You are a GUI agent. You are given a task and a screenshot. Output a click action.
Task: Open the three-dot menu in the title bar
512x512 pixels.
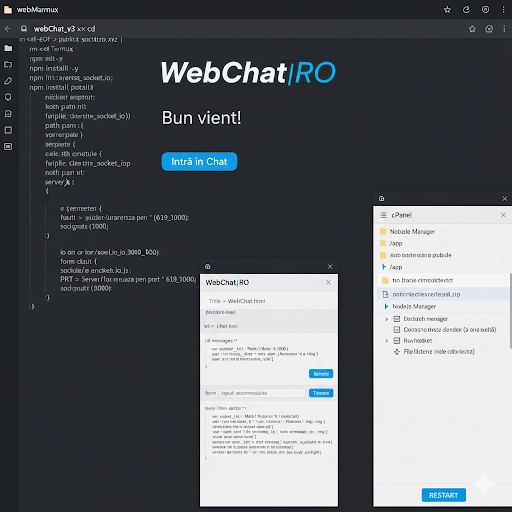(503, 10)
